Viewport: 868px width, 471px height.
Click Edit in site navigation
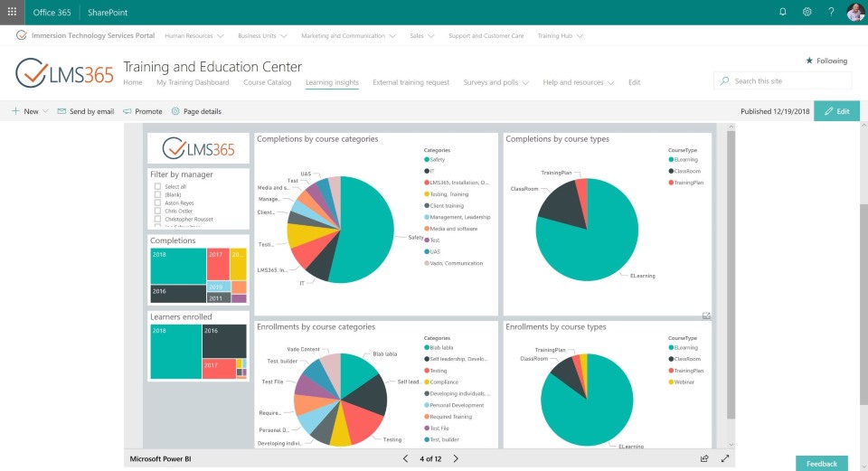[635, 82]
